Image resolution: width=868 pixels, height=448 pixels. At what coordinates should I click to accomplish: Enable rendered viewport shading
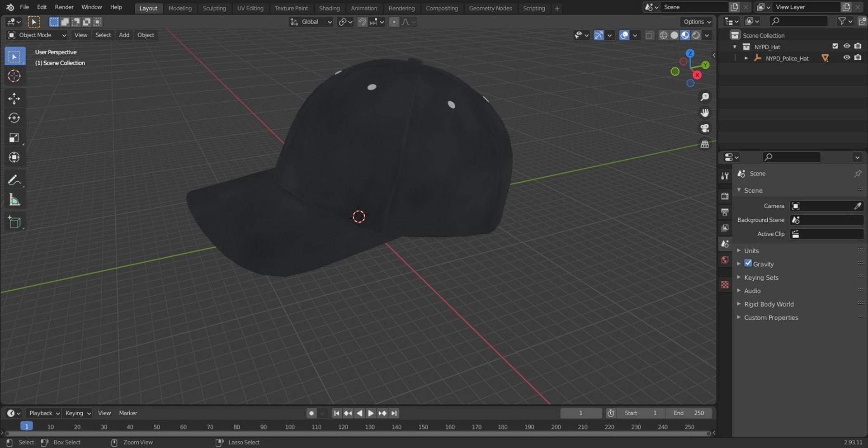[696, 35]
